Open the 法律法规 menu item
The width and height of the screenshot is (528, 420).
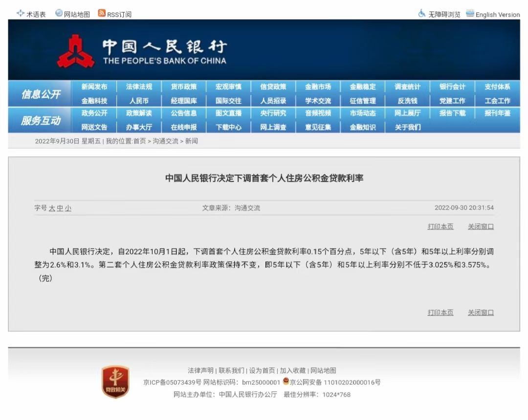tap(139, 87)
